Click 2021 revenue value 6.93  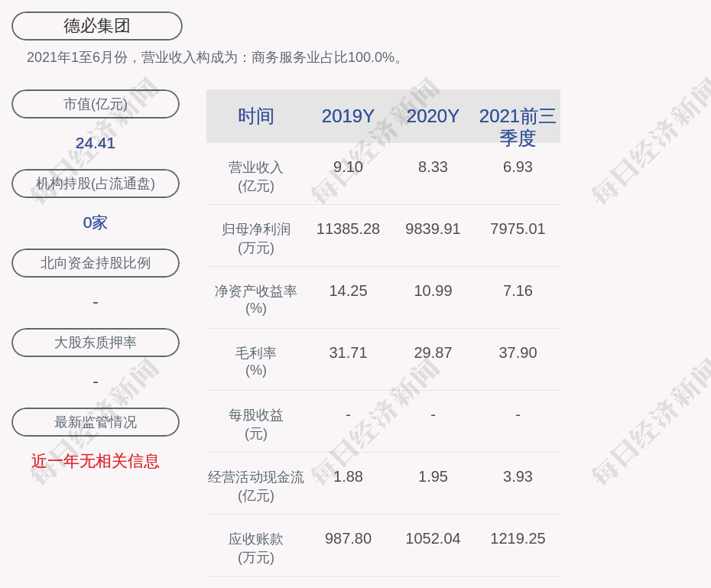tap(518, 167)
